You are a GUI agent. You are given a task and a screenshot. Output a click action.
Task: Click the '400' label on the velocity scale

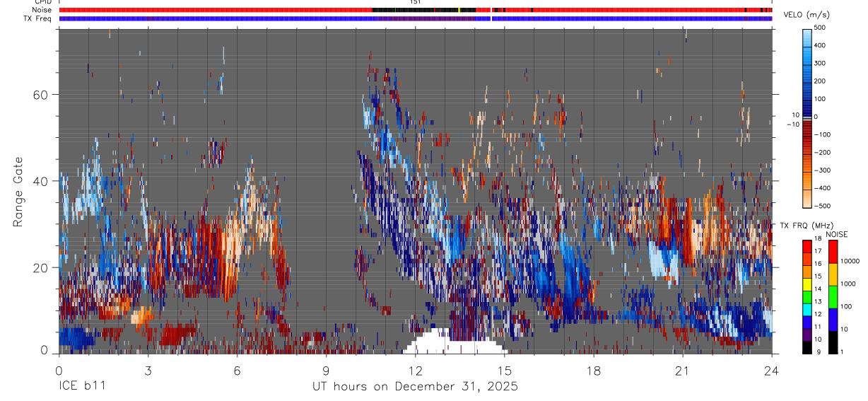[x=820, y=45]
